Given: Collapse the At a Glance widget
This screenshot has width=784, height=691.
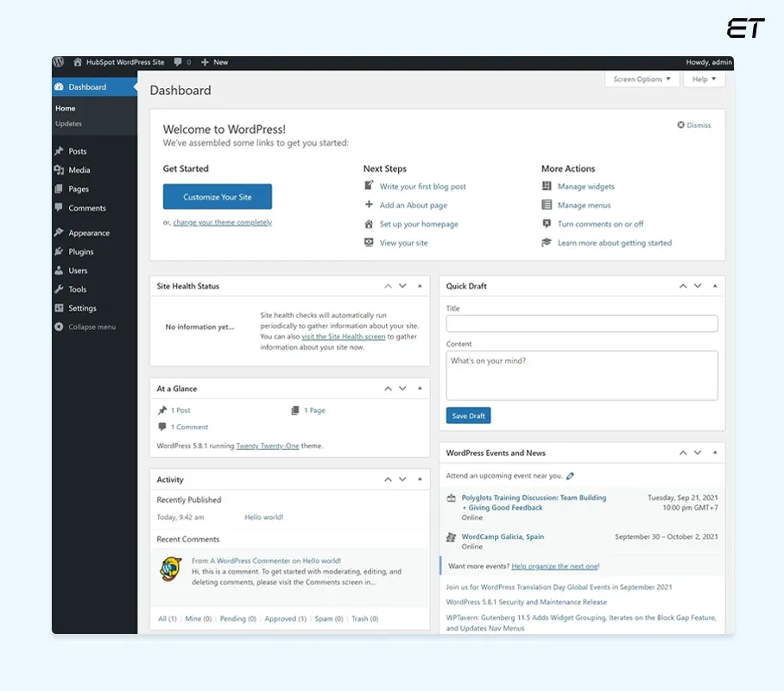Looking at the screenshot, I should (420, 389).
